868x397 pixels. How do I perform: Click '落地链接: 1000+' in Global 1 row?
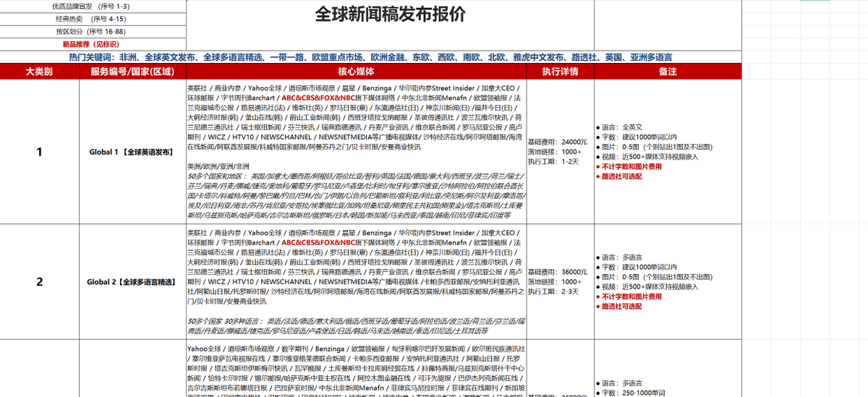click(x=555, y=152)
